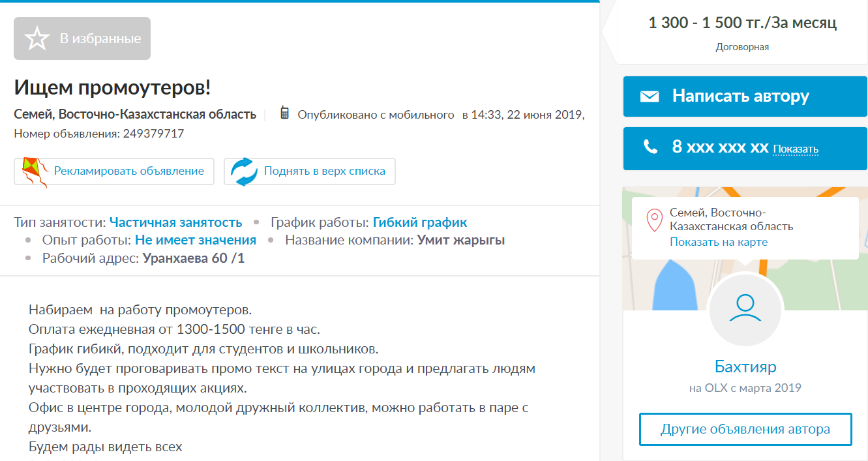Open Показать на карте link

(719, 242)
